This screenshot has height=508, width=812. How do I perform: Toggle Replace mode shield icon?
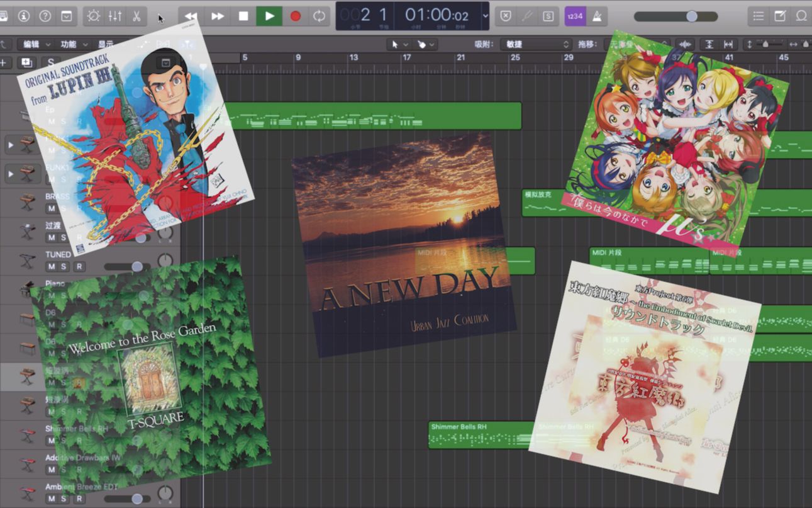click(x=506, y=16)
